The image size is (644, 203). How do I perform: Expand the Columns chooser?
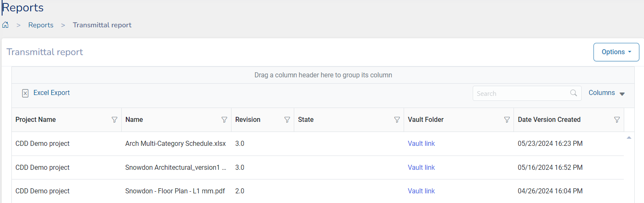pyautogui.click(x=606, y=93)
